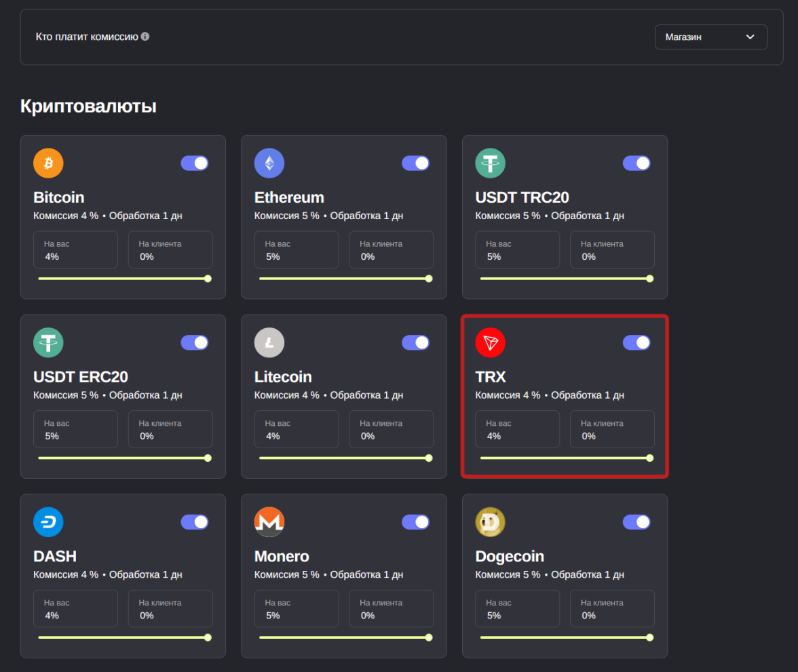Click the blue DASH logo icon

tap(48, 522)
